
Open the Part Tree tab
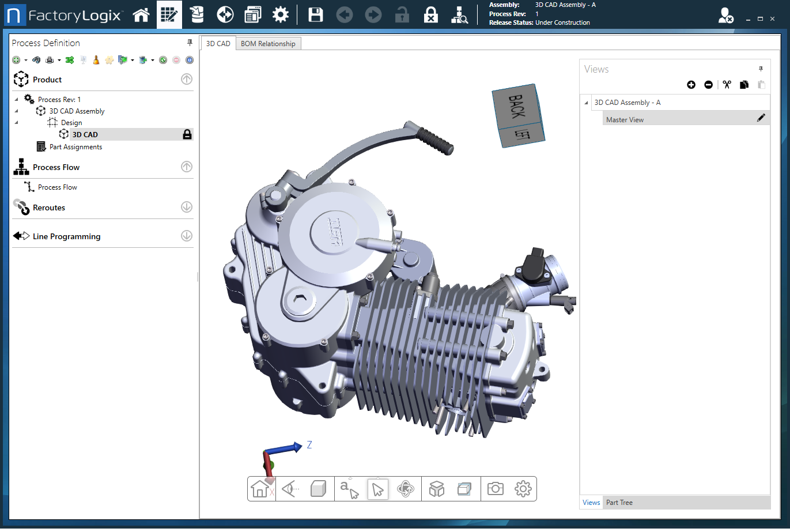(x=619, y=503)
